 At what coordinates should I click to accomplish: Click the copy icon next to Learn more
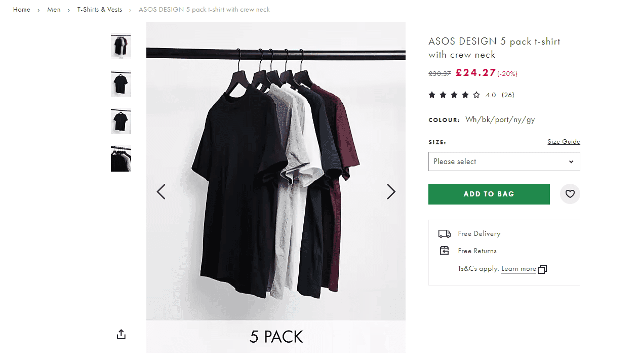pyautogui.click(x=542, y=269)
